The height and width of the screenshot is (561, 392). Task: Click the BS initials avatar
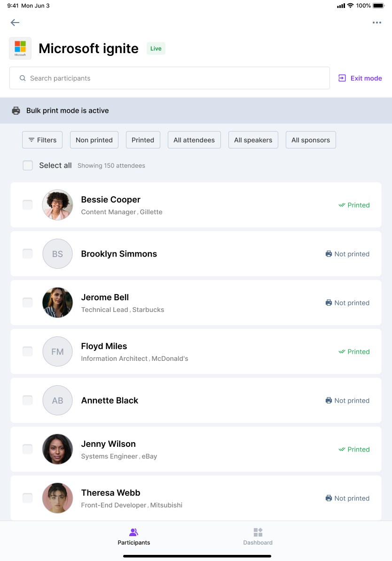coord(58,254)
